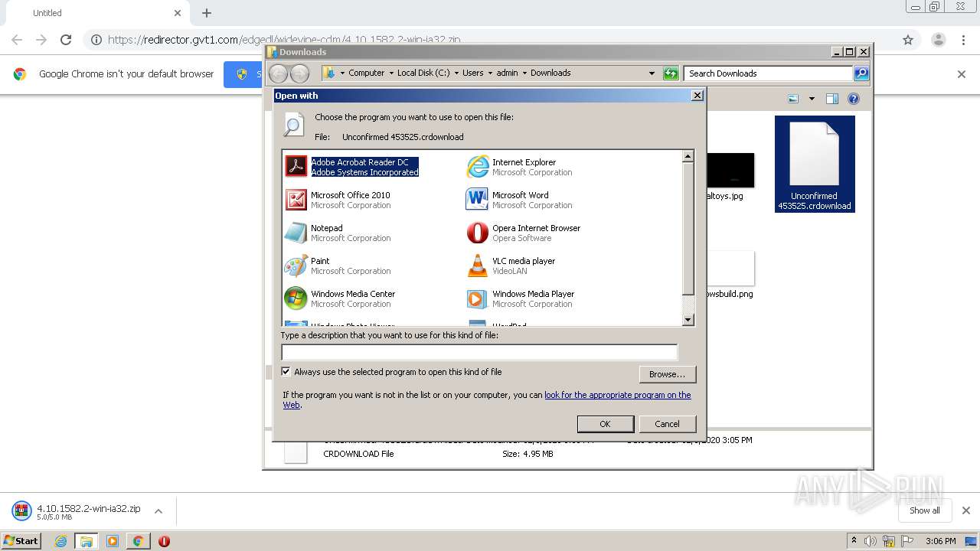Dismiss the default browser infobar
The width and height of the screenshot is (980, 551).
pyautogui.click(x=962, y=74)
